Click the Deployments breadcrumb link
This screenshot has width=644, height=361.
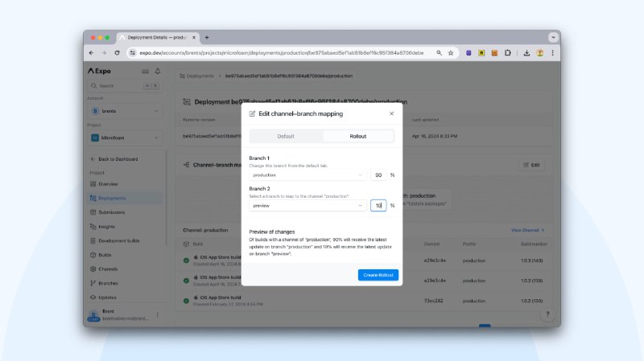click(197, 76)
